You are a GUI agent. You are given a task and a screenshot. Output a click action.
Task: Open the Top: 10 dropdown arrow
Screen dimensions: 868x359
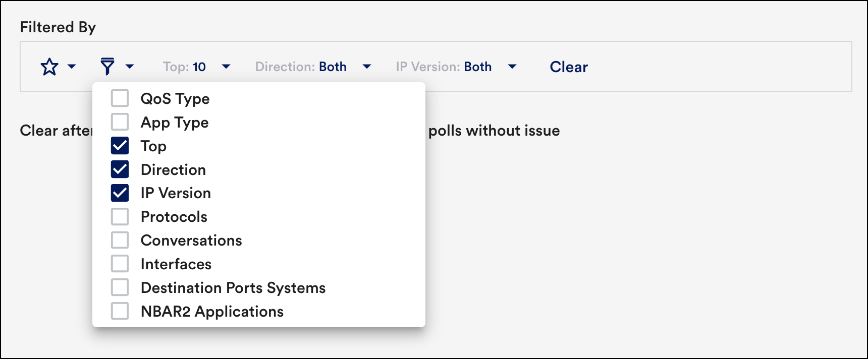coord(226,67)
